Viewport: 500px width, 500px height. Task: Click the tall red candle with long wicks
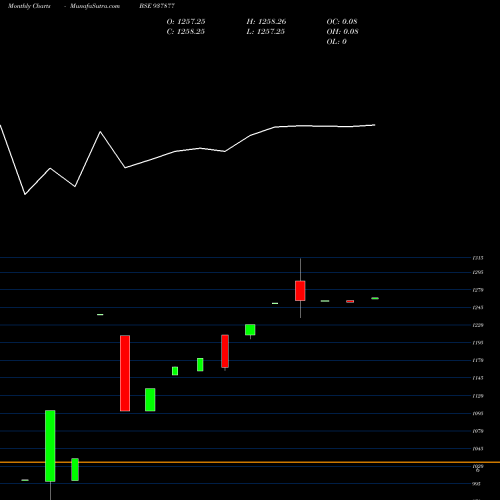(x=300, y=291)
